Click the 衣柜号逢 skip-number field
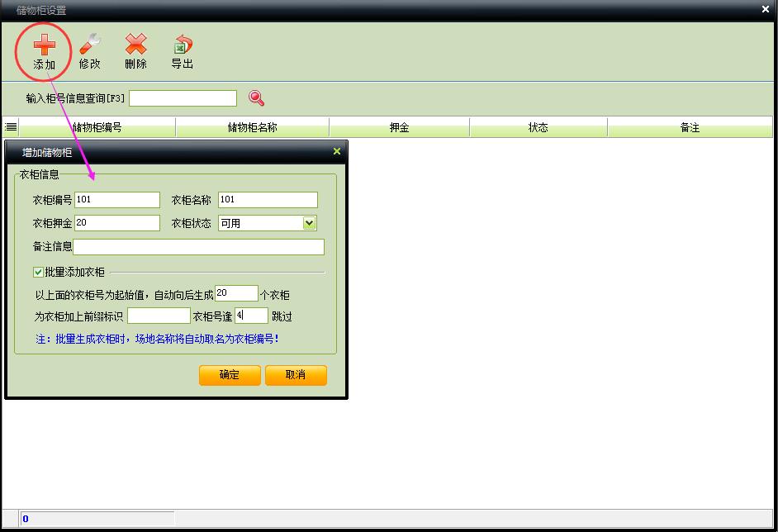The image size is (778, 532). click(x=251, y=316)
